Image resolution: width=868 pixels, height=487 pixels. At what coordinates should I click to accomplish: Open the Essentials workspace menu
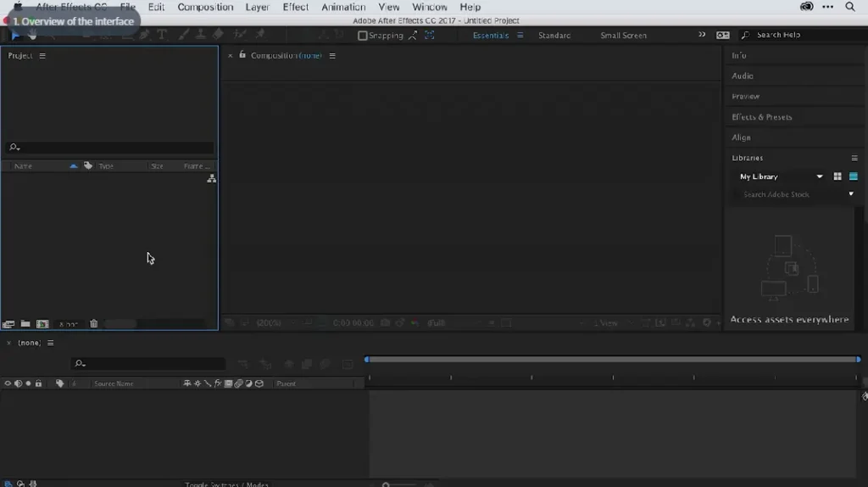pyautogui.click(x=520, y=35)
